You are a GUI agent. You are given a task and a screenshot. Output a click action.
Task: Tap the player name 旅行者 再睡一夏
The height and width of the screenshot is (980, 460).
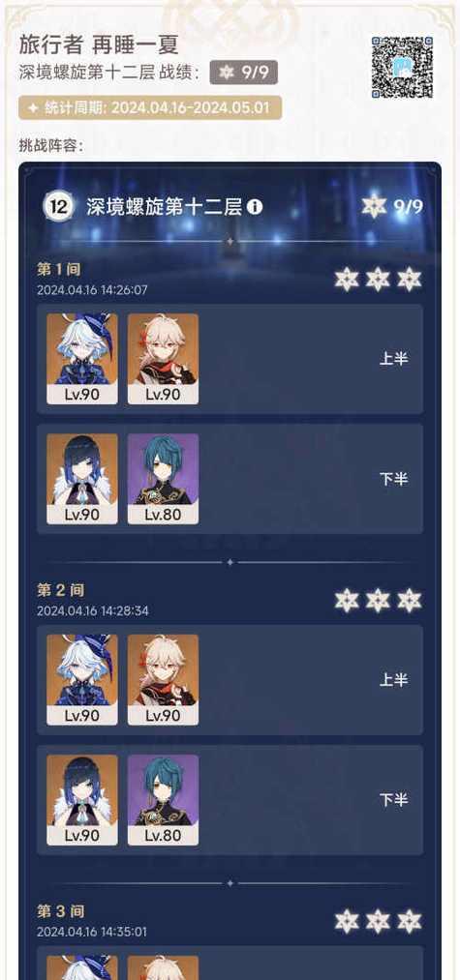click(99, 45)
